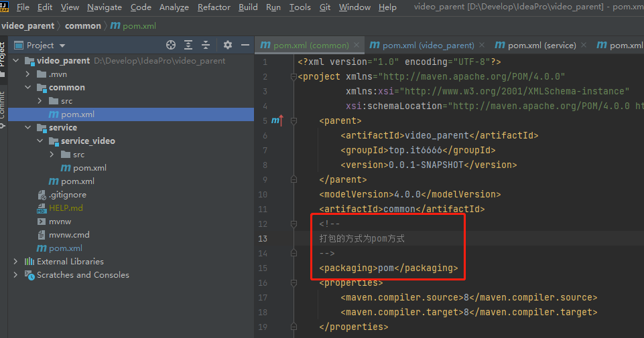Select the .gitignore file
Screen dimensions: 644x338
tap(62, 195)
